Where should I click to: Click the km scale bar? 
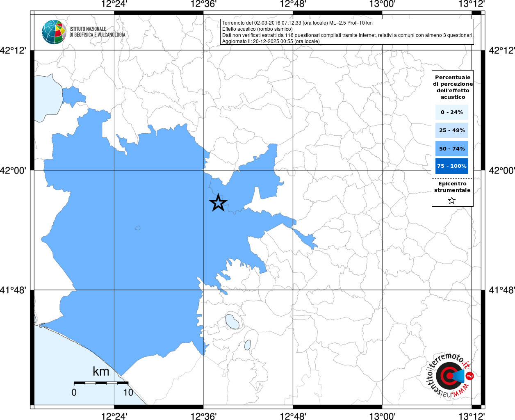101,383
